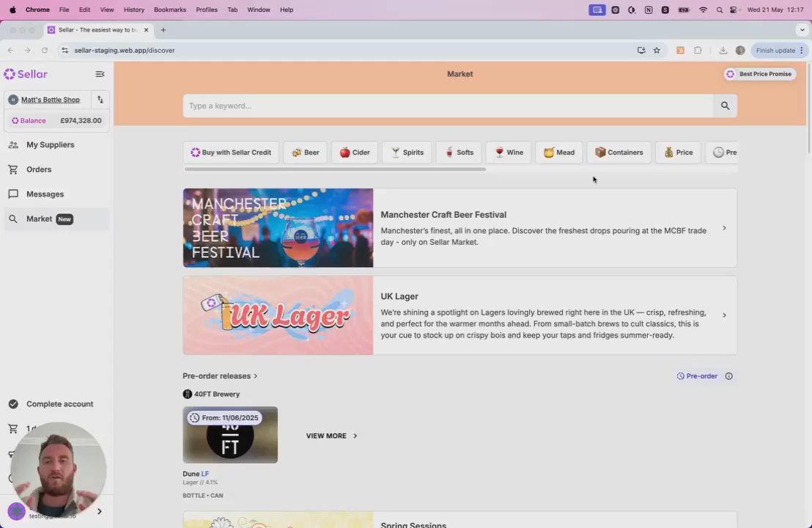The image size is (812, 528).
Task: Open Complete account item
Action: (x=56, y=403)
